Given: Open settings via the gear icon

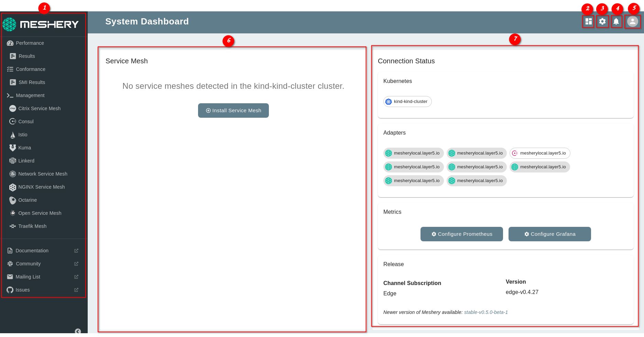Looking at the screenshot, I should click(x=602, y=21).
